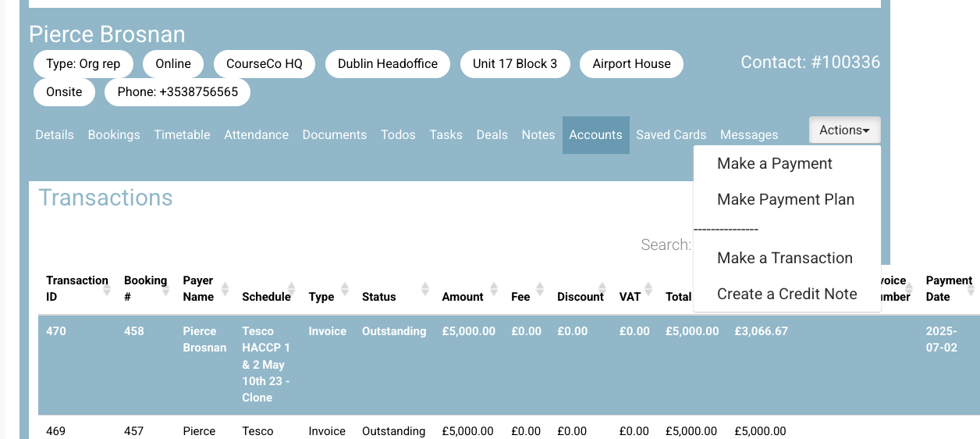
Task: Sort by Transaction ID column arrows
Action: pyautogui.click(x=105, y=289)
